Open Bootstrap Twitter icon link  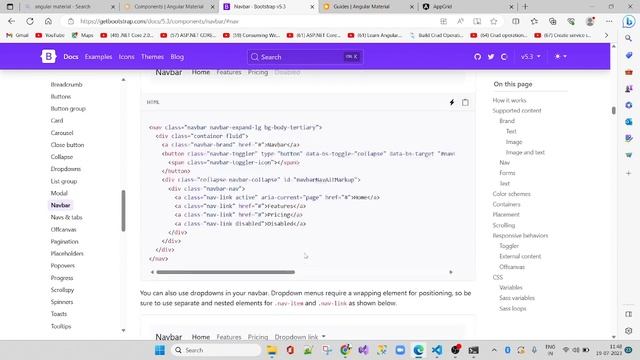491,57
